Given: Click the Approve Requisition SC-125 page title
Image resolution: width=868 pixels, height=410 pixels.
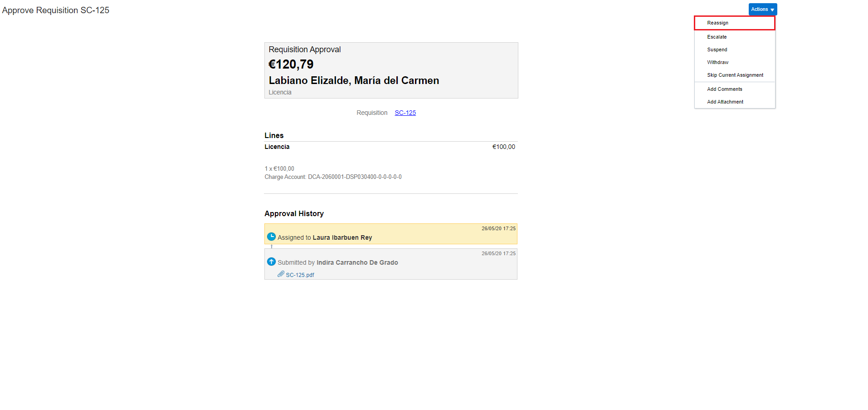Looking at the screenshot, I should click(x=55, y=10).
